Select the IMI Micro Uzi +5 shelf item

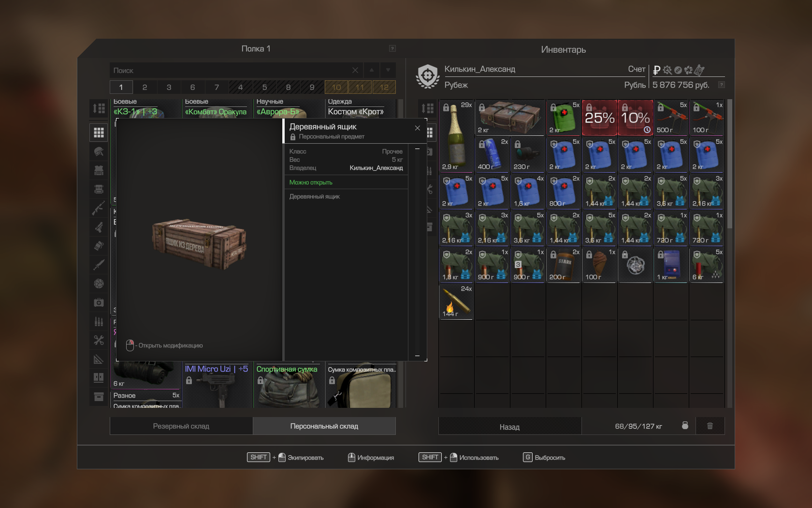click(217, 385)
